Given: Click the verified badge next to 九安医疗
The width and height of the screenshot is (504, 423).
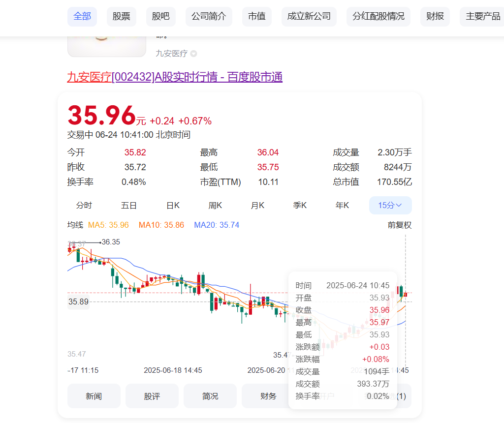Looking at the screenshot, I should pyautogui.click(x=193, y=54).
